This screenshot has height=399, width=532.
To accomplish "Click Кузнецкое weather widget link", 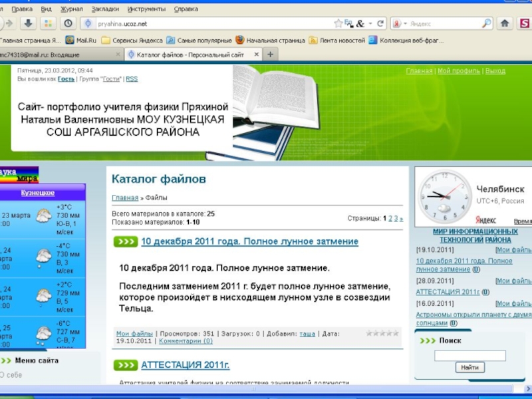I will 38,193.
